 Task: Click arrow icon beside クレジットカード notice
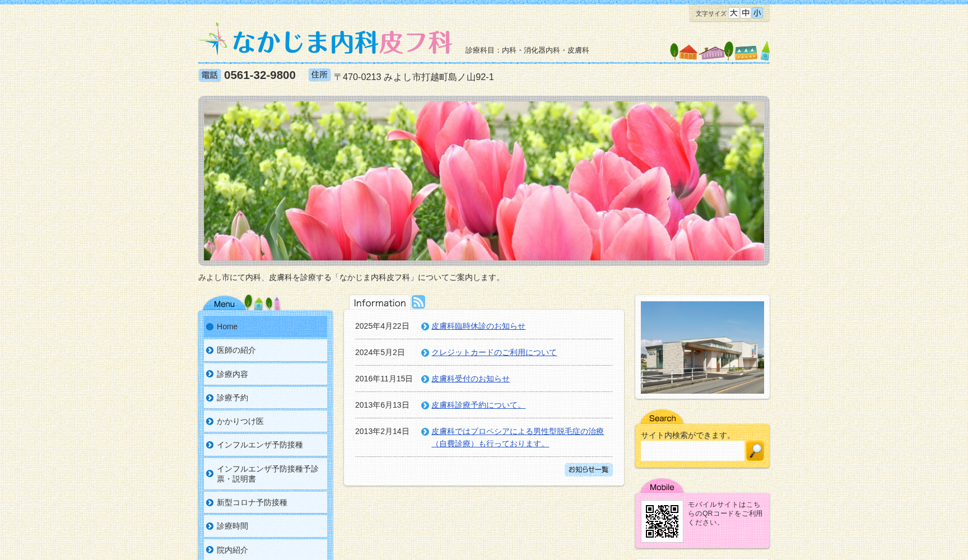point(425,353)
